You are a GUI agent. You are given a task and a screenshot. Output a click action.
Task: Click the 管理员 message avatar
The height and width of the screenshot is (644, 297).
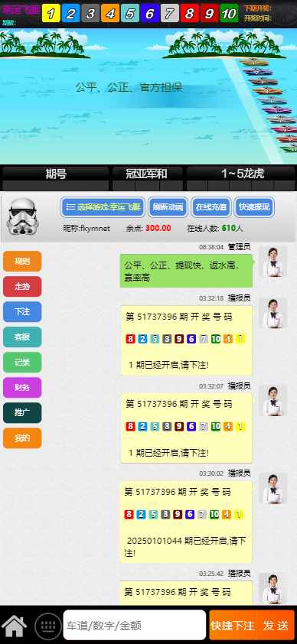pos(273,262)
